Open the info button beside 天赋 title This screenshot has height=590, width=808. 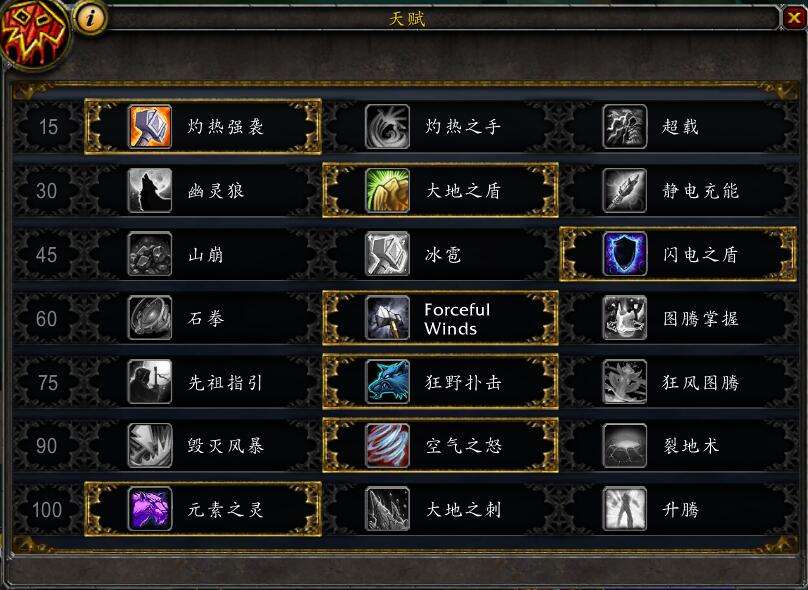(x=91, y=19)
